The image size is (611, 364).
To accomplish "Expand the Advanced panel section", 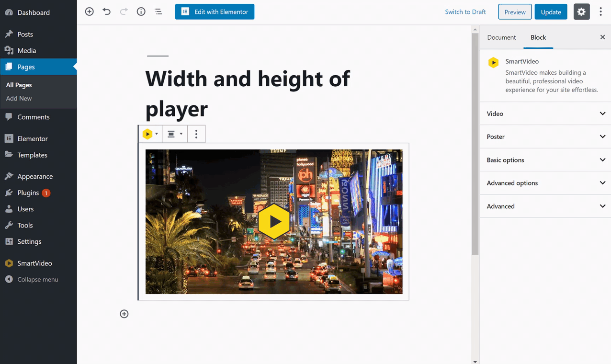I will (x=545, y=206).
